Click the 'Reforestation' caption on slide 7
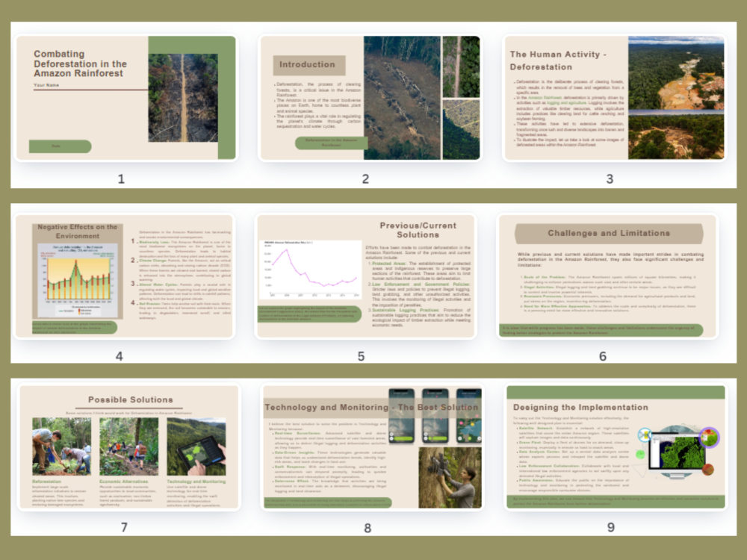The width and height of the screenshot is (747, 560). pos(46,482)
